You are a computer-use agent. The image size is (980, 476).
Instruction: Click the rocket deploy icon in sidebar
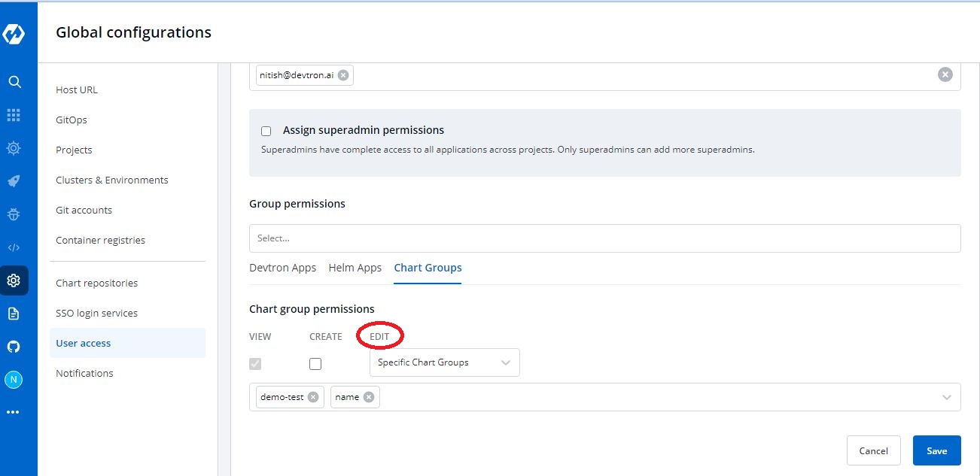coord(14,181)
